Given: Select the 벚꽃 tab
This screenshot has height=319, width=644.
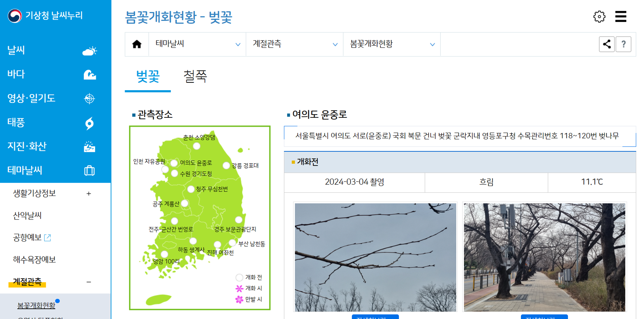Looking at the screenshot, I should (147, 76).
